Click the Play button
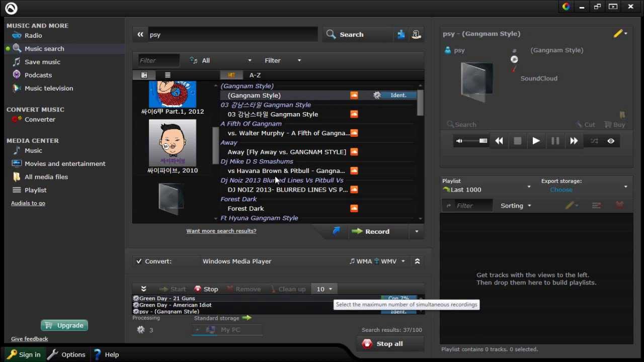 [x=536, y=141]
